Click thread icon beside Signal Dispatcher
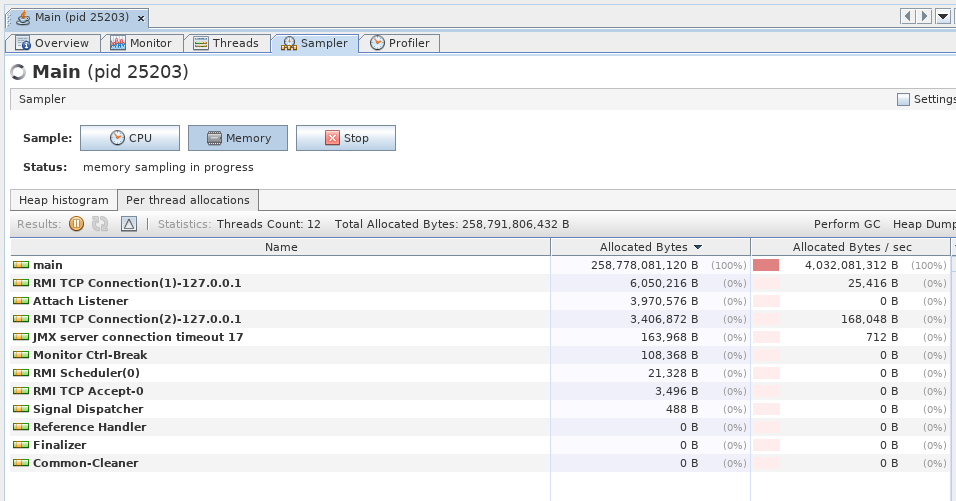 pyautogui.click(x=21, y=408)
